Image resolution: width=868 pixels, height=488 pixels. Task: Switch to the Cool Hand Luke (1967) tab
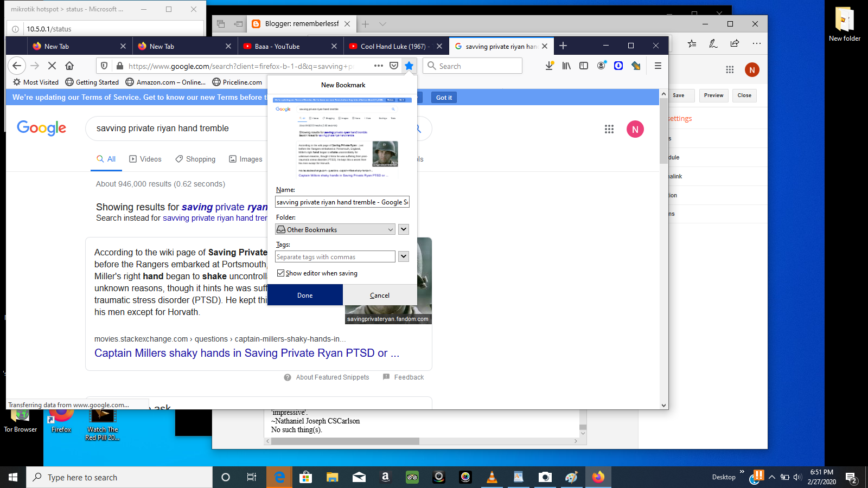pyautogui.click(x=396, y=46)
